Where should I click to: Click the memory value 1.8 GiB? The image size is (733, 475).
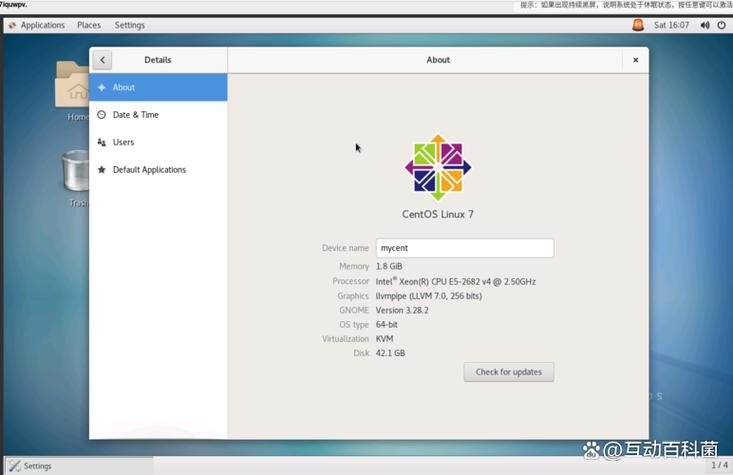[389, 266]
